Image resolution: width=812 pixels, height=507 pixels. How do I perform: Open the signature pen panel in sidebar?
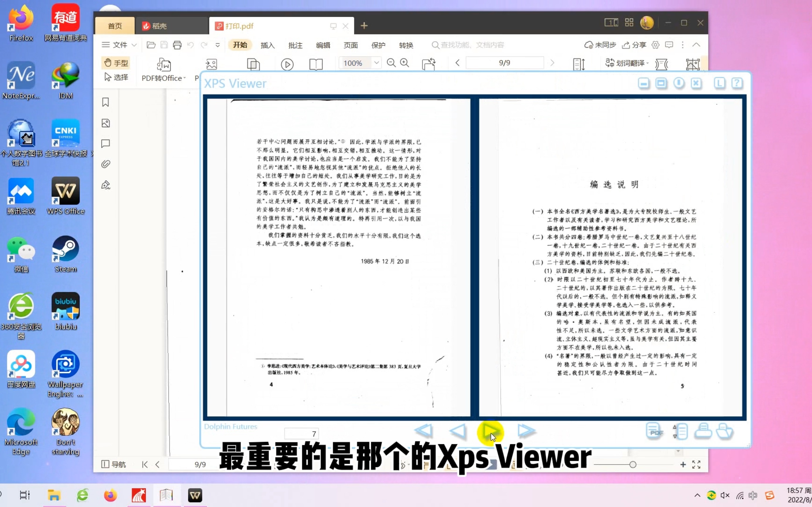click(x=106, y=185)
